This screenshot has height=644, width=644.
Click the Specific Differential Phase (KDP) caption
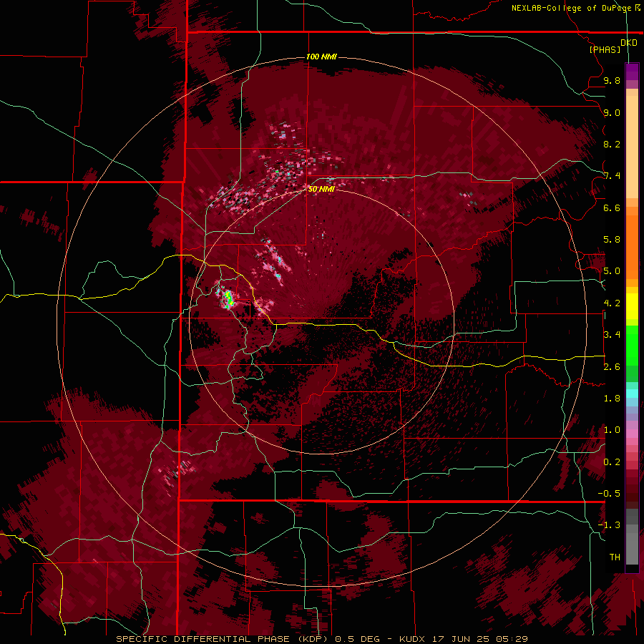click(221, 639)
